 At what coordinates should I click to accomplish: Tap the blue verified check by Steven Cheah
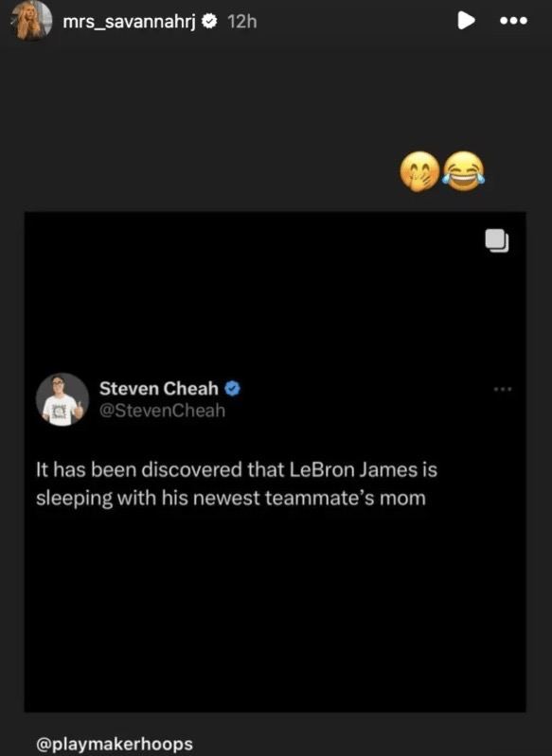click(x=233, y=388)
